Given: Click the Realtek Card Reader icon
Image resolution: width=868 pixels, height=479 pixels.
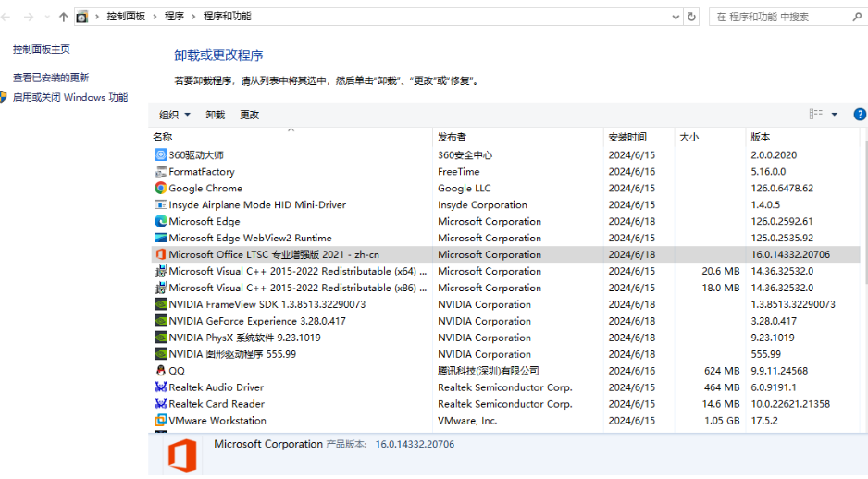Looking at the screenshot, I should [160, 404].
